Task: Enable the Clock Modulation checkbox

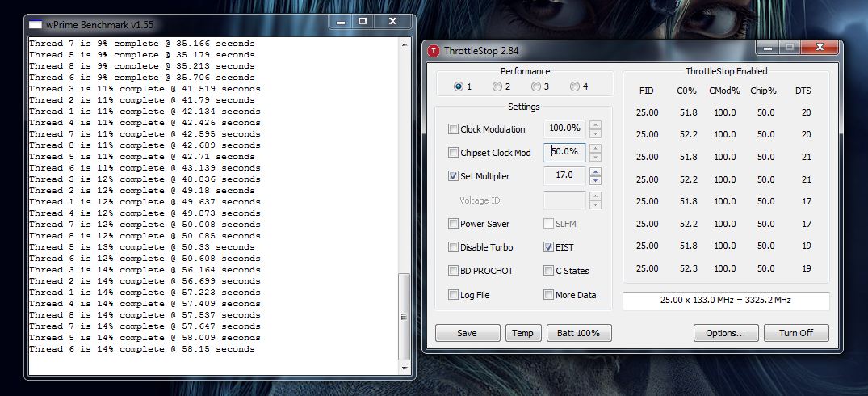Action: [x=453, y=129]
